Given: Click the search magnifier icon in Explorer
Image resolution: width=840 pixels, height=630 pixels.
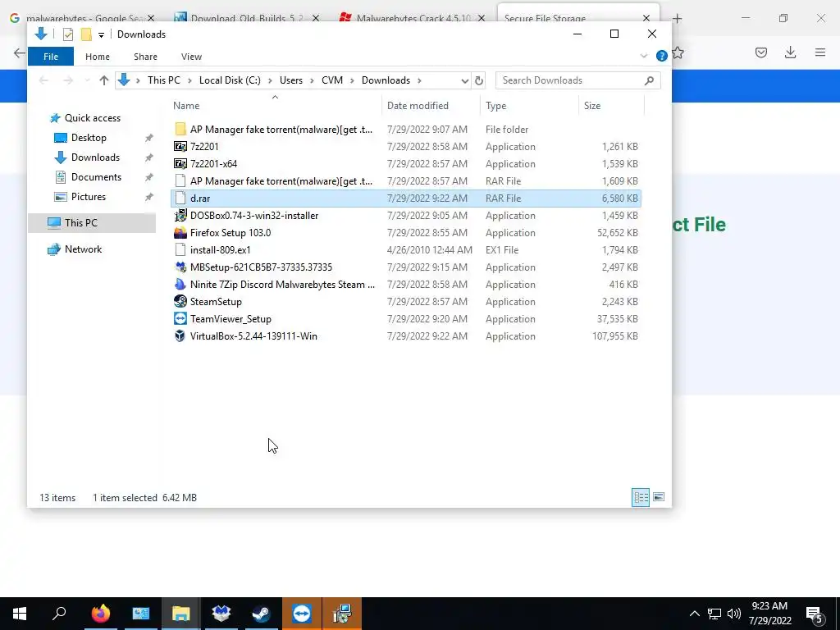Looking at the screenshot, I should [x=650, y=80].
